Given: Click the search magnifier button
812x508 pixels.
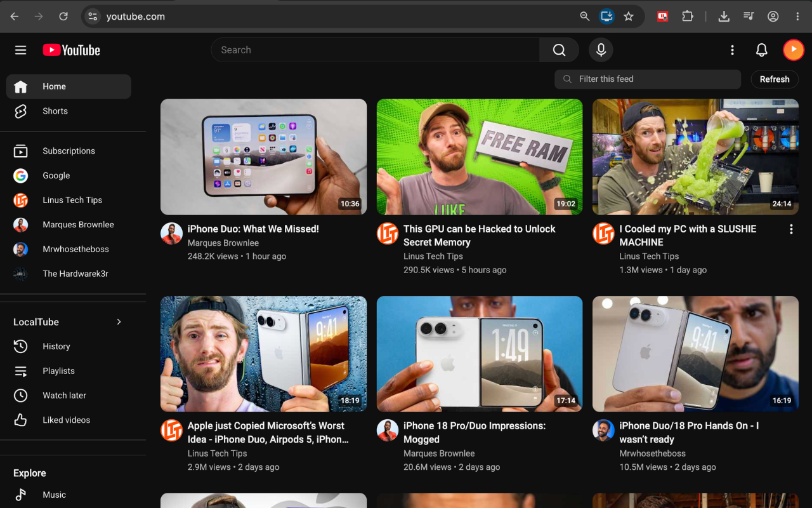Looking at the screenshot, I should click(559, 50).
